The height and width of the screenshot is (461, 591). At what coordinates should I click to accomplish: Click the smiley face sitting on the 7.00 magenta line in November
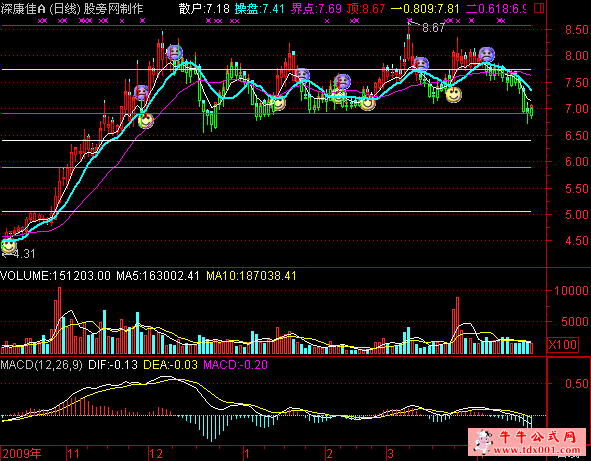145,121
